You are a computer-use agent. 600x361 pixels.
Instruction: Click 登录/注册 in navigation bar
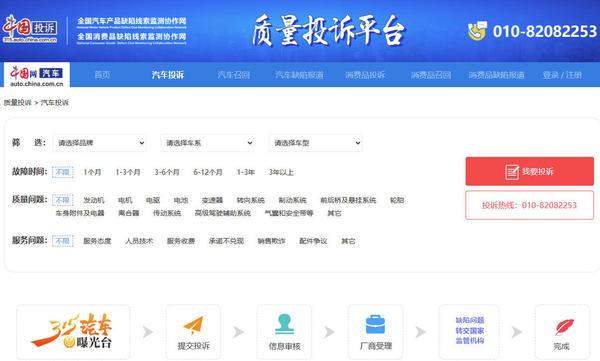click(562, 75)
